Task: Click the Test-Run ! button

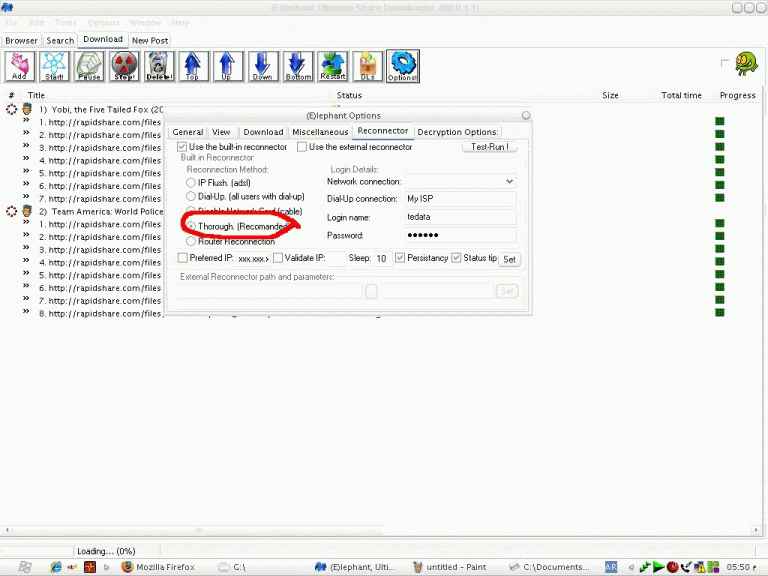Action: pos(489,147)
